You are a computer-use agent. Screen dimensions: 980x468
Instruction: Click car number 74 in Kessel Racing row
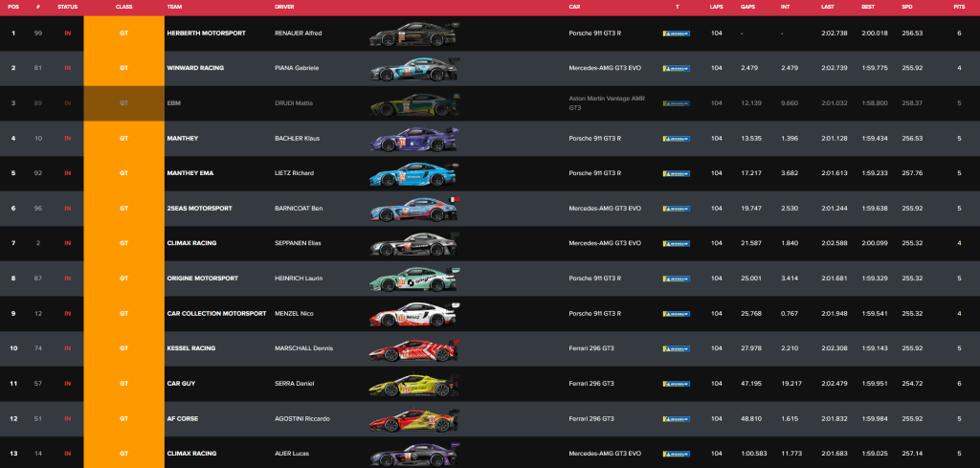click(38, 348)
